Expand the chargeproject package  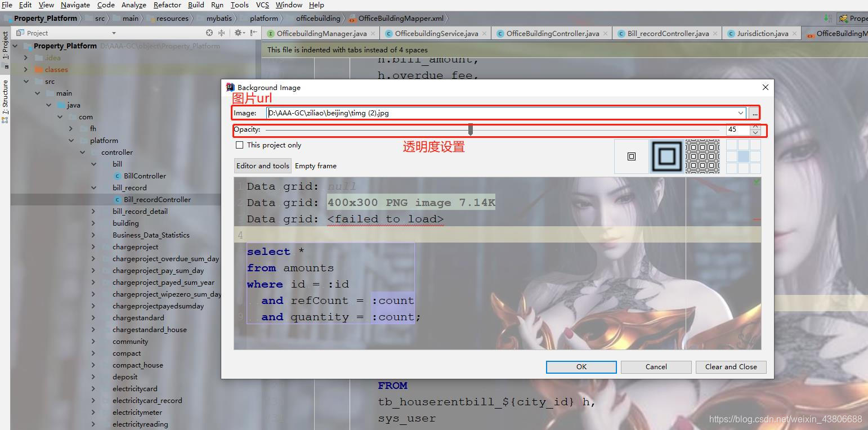pos(93,247)
